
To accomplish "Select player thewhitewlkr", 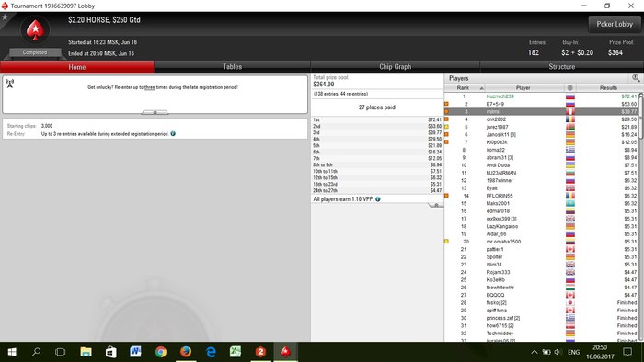I will click(x=500, y=288).
